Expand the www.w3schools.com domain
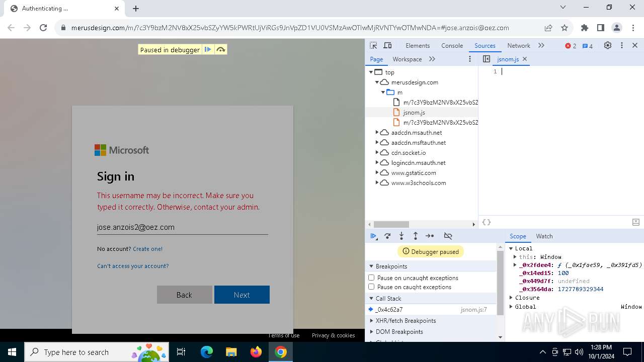 (x=377, y=183)
